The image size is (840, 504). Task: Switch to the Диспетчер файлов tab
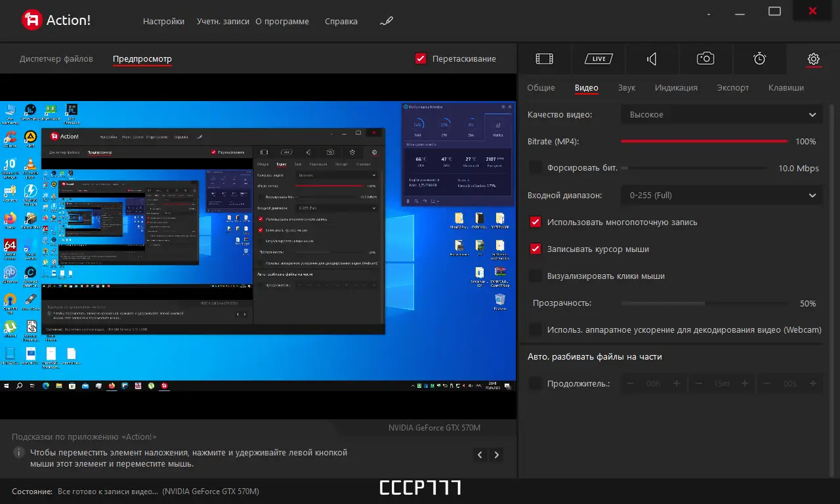pos(56,58)
